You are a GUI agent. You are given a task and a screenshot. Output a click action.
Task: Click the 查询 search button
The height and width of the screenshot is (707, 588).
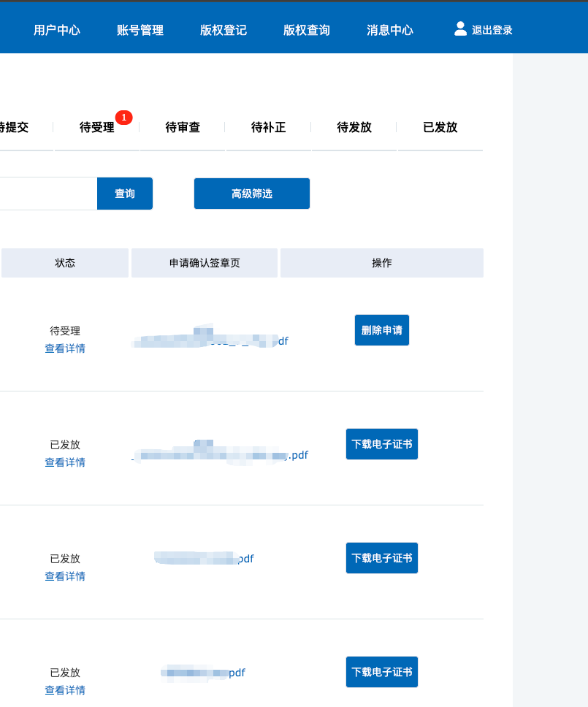(x=125, y=194)
